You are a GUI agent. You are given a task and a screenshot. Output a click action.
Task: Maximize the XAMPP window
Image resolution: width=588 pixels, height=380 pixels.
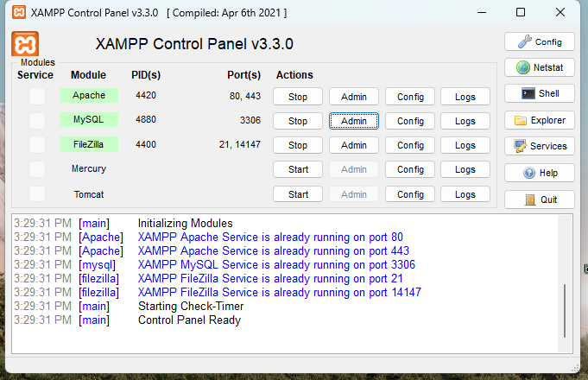coord(521,12)
